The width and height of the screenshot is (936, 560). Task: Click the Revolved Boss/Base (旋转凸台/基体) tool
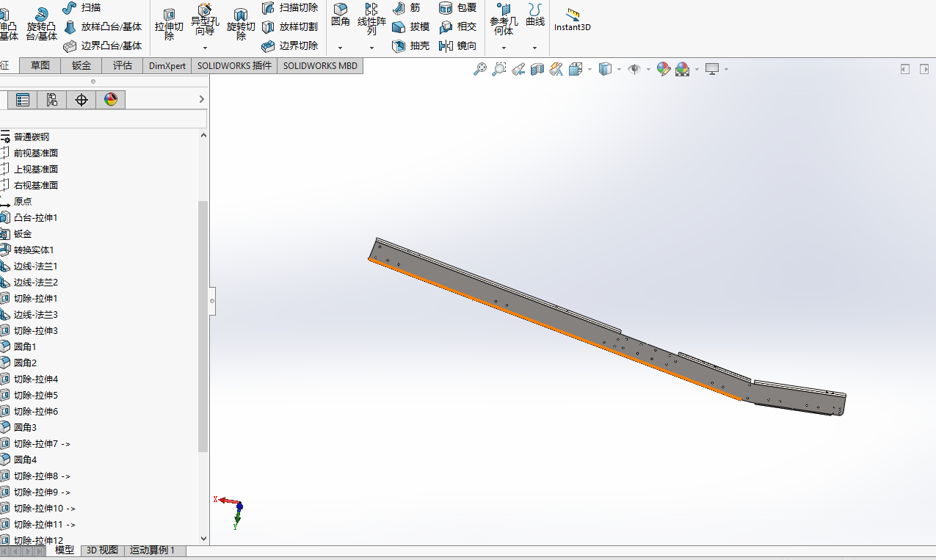tap(41, 24)
